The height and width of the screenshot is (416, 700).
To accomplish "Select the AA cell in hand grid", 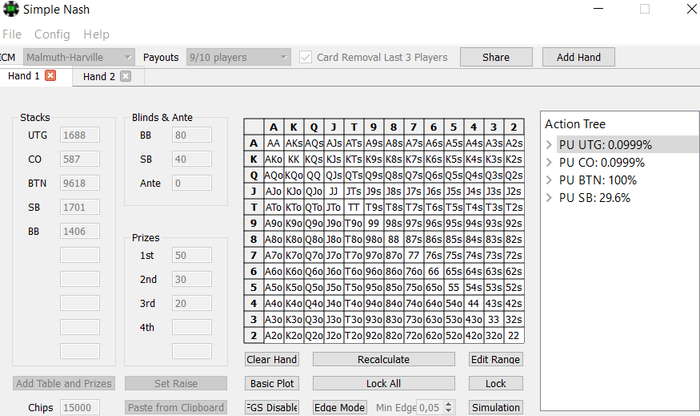I will (x=274, y=143).
